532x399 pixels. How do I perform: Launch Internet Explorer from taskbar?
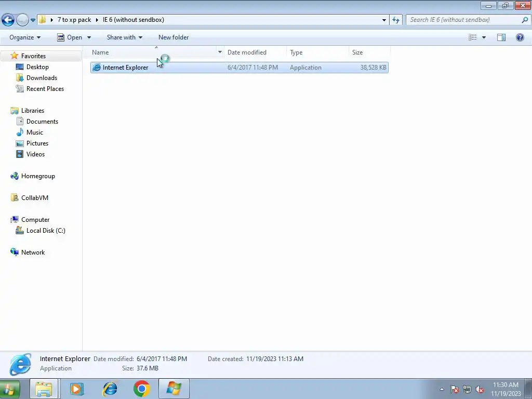(110, 389)
